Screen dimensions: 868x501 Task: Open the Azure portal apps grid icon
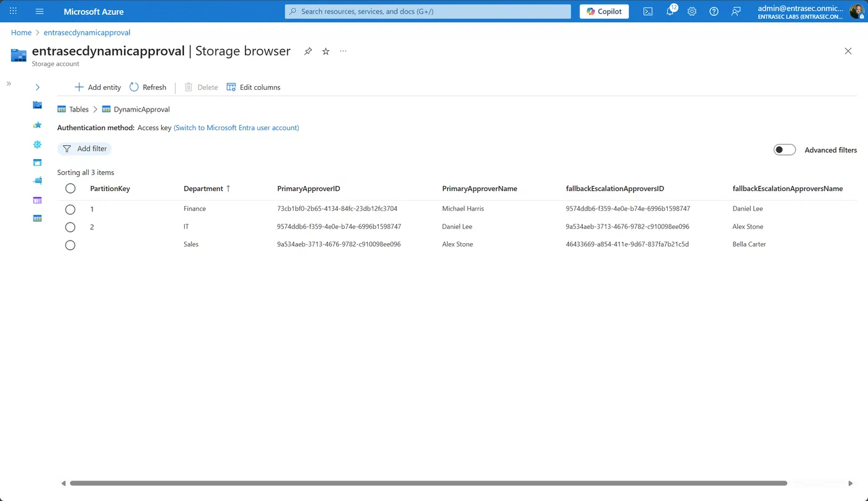(13, 11)
